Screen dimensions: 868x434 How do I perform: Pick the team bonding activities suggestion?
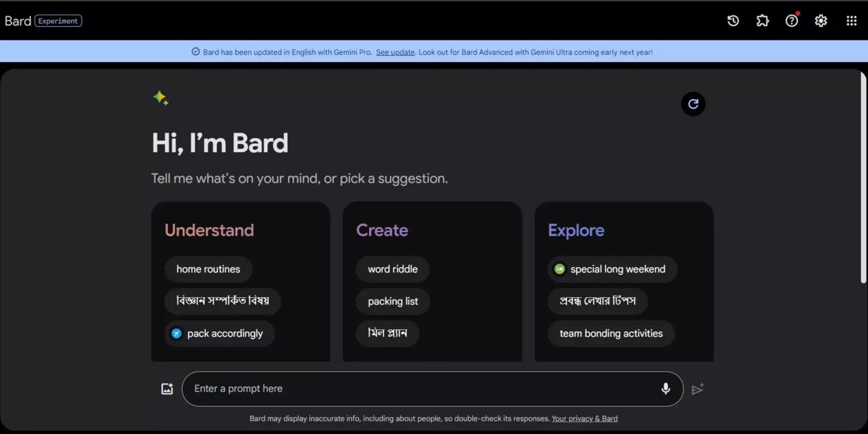611,333
